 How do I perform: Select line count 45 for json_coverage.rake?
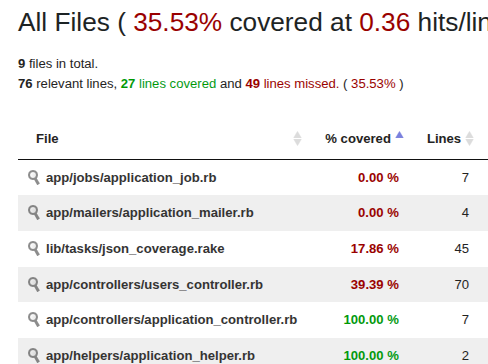[462, 249]
